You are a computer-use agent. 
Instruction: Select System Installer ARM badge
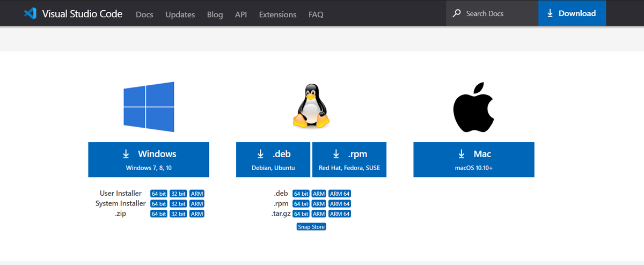tap(197, 204)
